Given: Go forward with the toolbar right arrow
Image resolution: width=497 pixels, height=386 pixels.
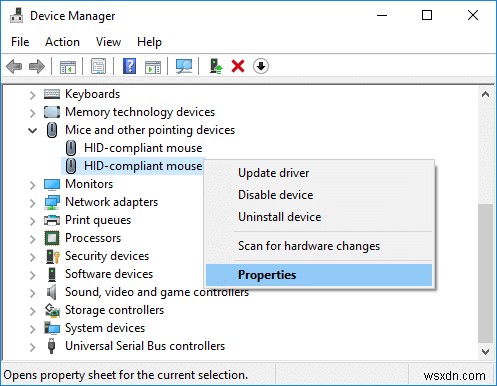Looking at the screenshot, I should 37,66.
